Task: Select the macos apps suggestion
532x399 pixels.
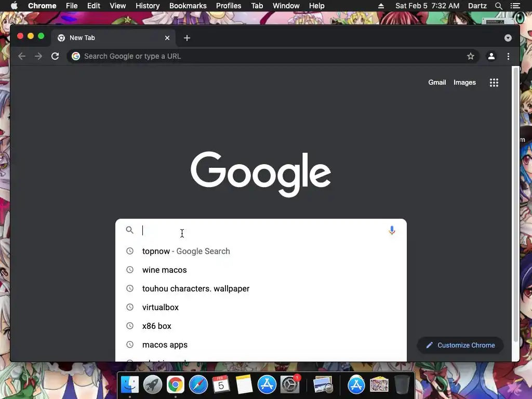Action: pyautogui.click(x=261, y=344)
